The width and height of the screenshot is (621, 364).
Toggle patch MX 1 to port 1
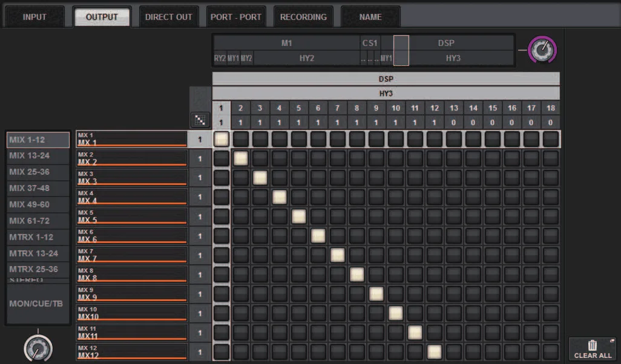point(222,139)
